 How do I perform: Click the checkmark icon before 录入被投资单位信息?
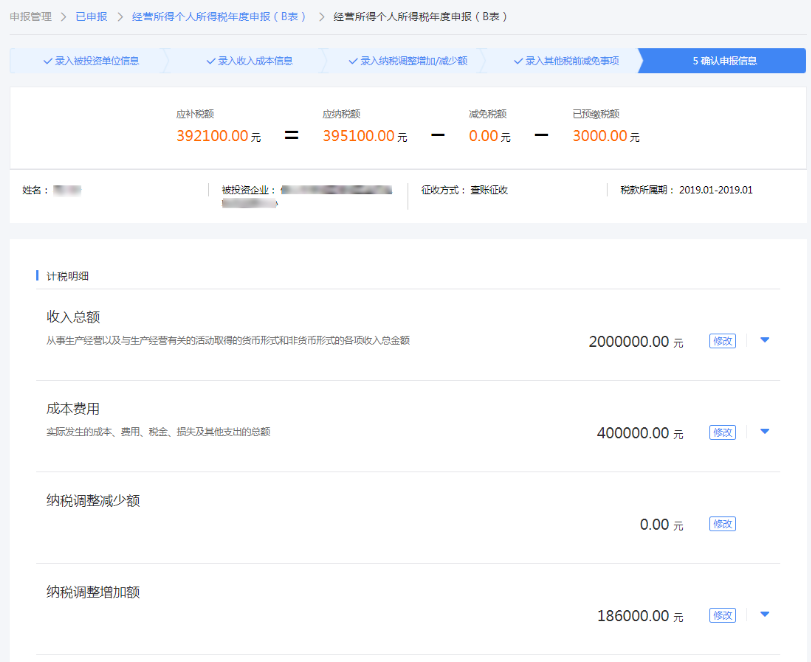(48, 61)
